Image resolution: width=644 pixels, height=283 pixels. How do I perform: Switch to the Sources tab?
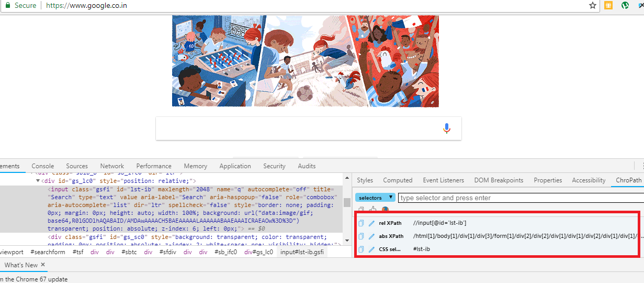(77, 166)
